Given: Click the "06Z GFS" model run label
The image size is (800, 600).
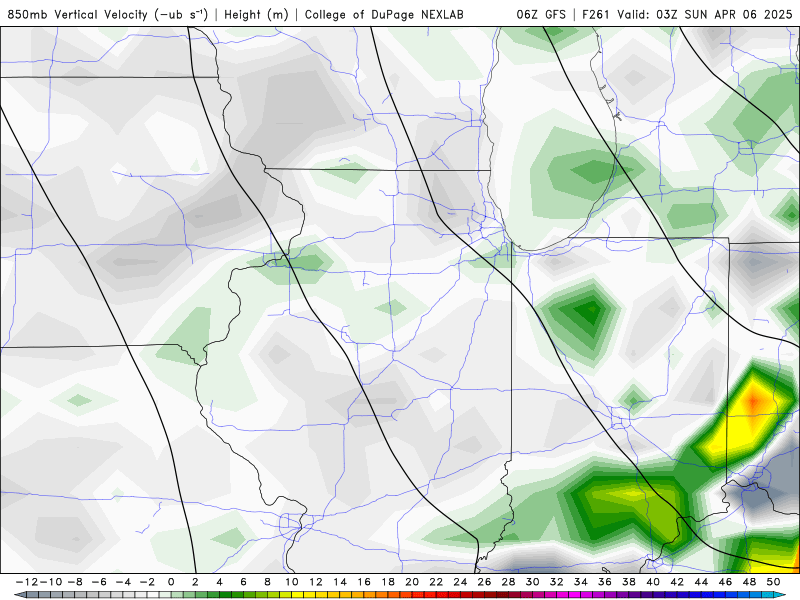Looking at the screenshot, I should click(x=541, y=14).
